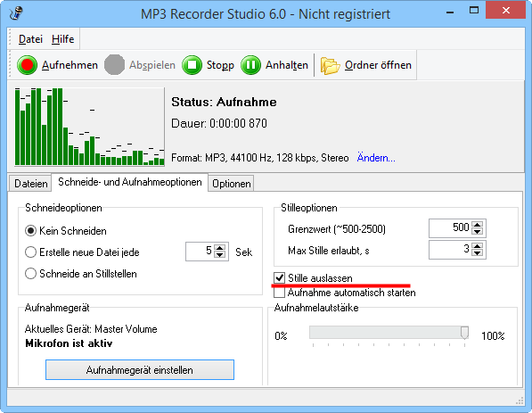Click the Ändern... link to change format

(x=376, y=158)
